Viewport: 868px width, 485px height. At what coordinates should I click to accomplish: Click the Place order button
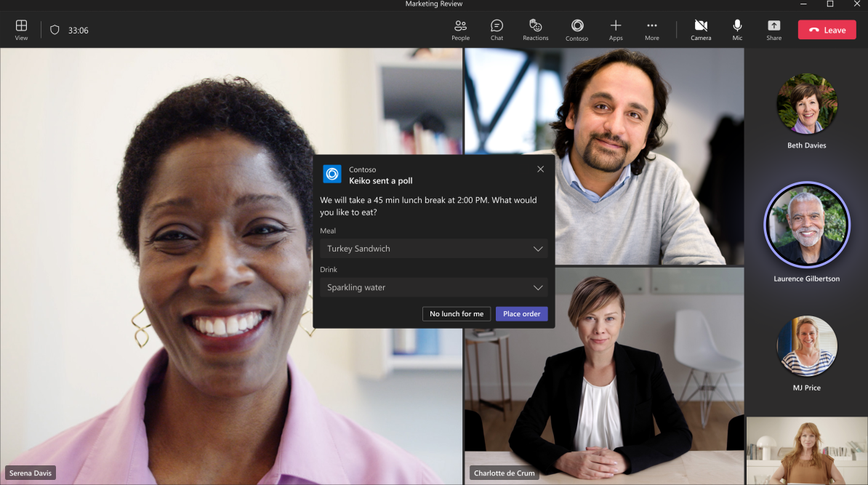[521, 314]
